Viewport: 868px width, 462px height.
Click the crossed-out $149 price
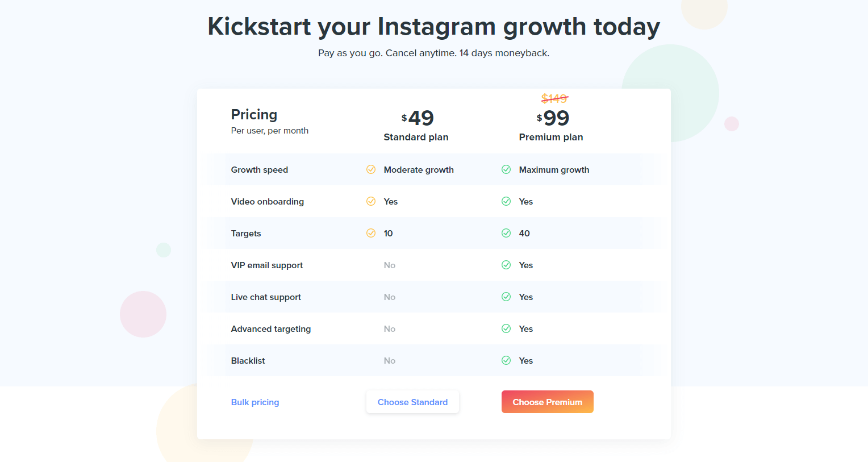point(554,99)
